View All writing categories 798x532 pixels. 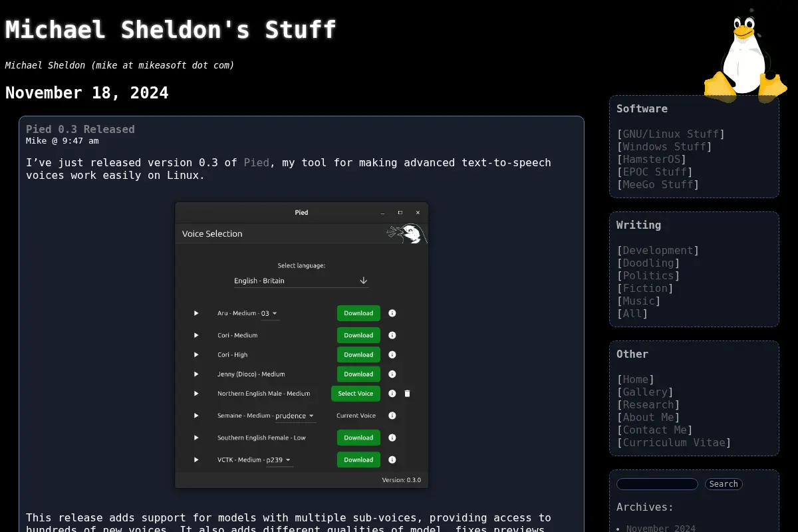pyautogui.click(x=632, y=313)
